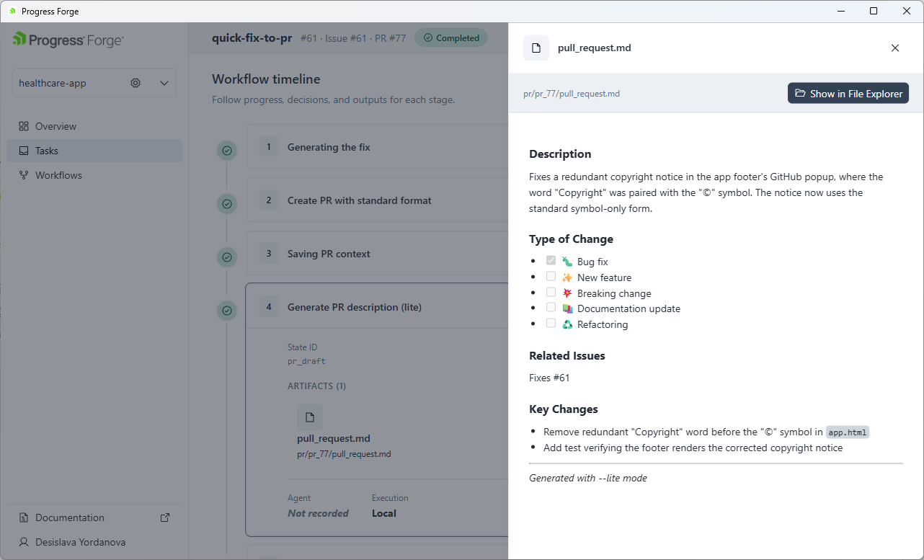Open healthcare-app settings gear

click(x=136, y=83)
